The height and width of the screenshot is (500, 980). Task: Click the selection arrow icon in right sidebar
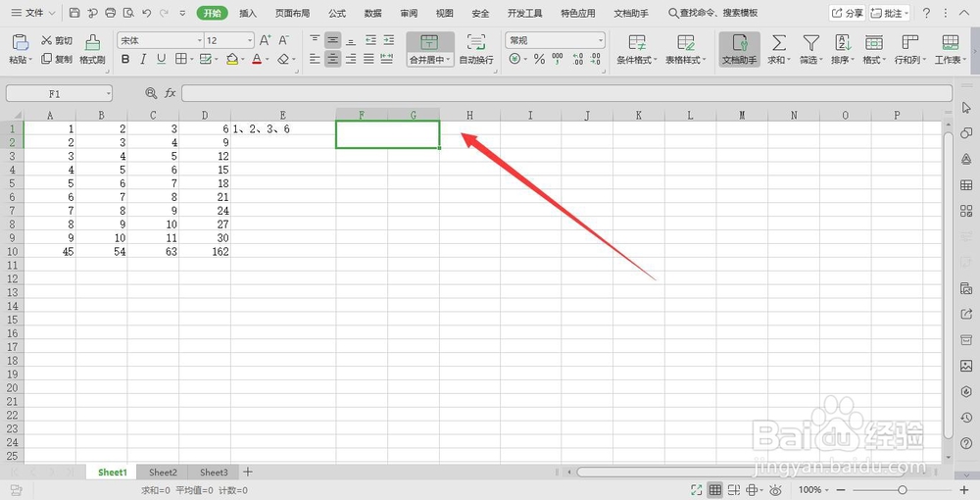point(966,107)
